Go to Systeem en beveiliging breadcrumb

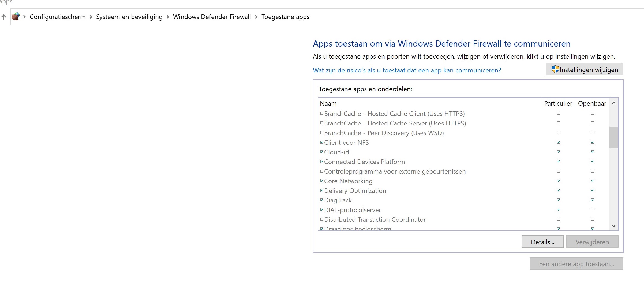pos(129,17)
